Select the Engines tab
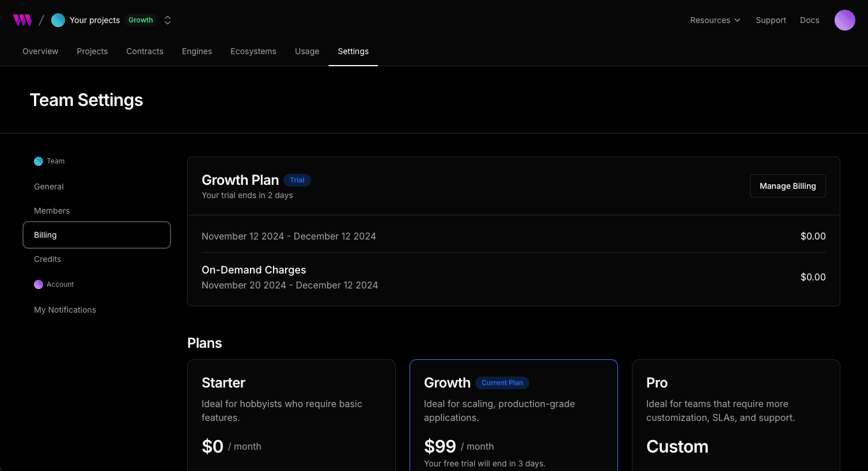Image resolution: width=868 pixels, height=471 pixels. [x=197, y=51]
